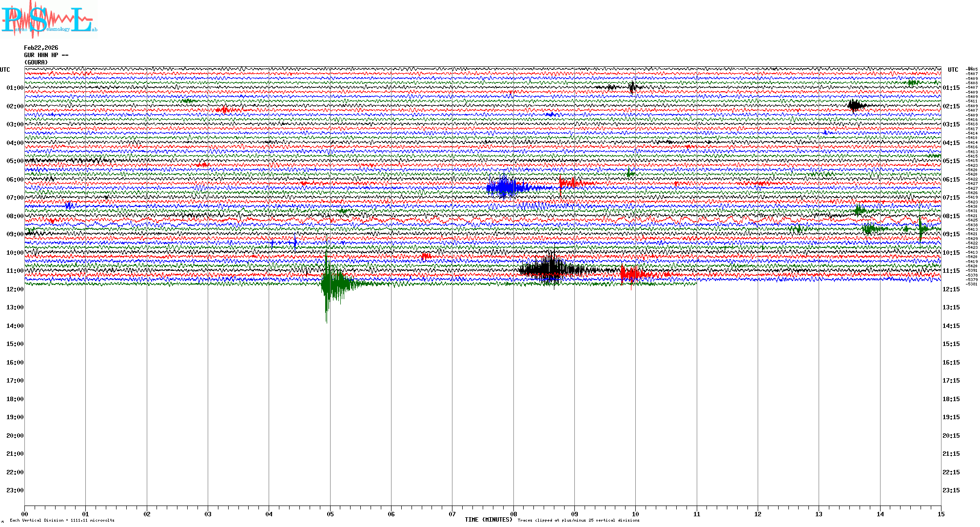The image size is (980, 527).
Task: Click the Feb22,2026 date label
Action: click(x=41, y=48)
